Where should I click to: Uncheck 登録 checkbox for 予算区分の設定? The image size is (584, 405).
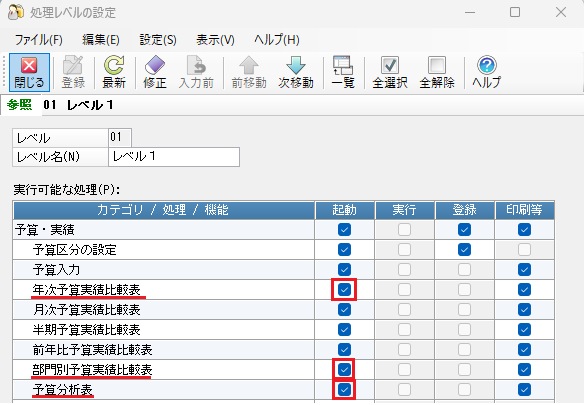(x=464, y=250)
